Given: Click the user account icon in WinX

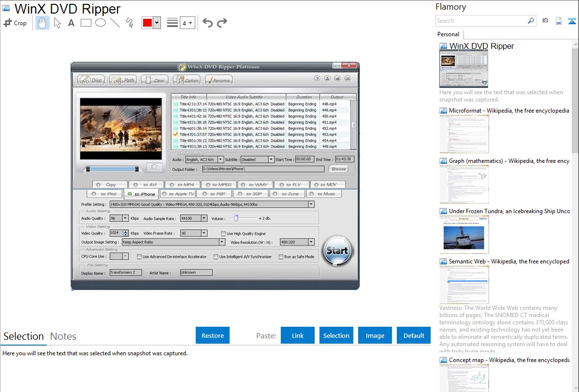Looking at the screenshot, I should point(328,78).
